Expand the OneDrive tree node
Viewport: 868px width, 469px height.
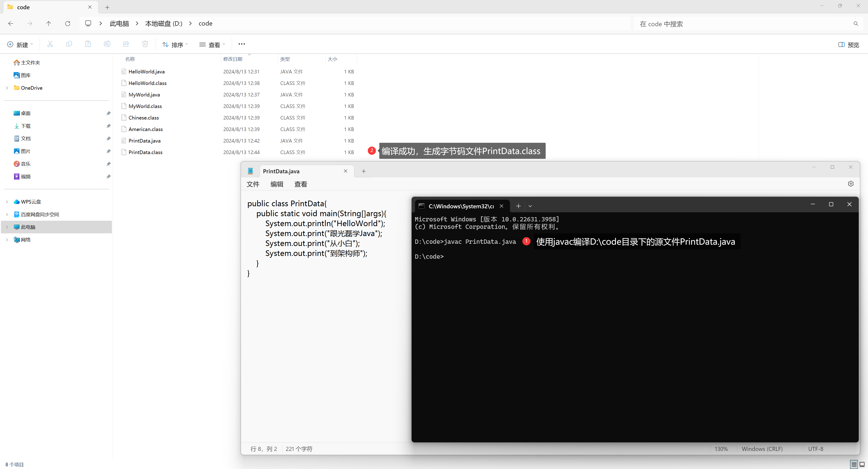(7, 88)
